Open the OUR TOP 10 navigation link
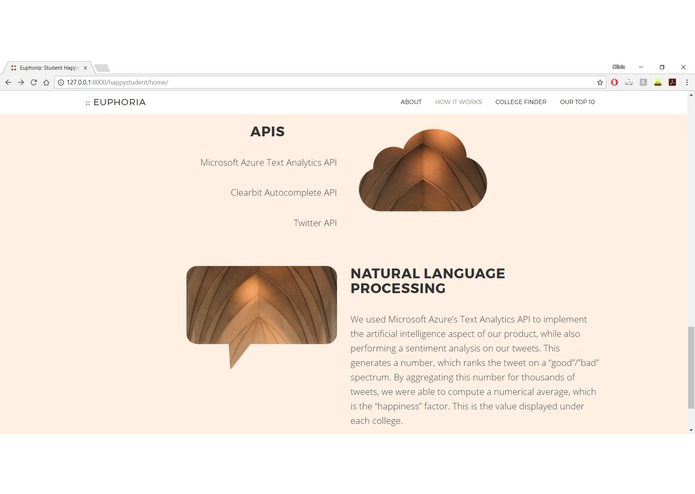This screenshot has width=695, height=494. [577, 102]
